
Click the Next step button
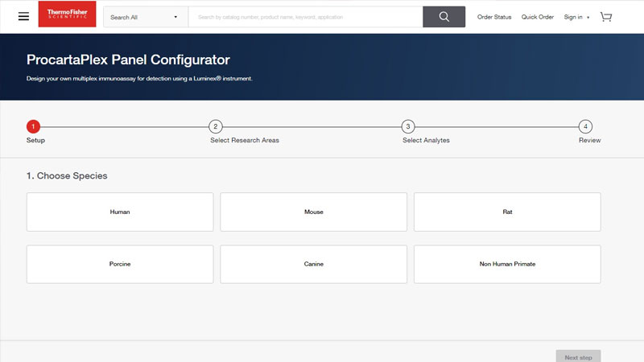[x=578, y=356]
